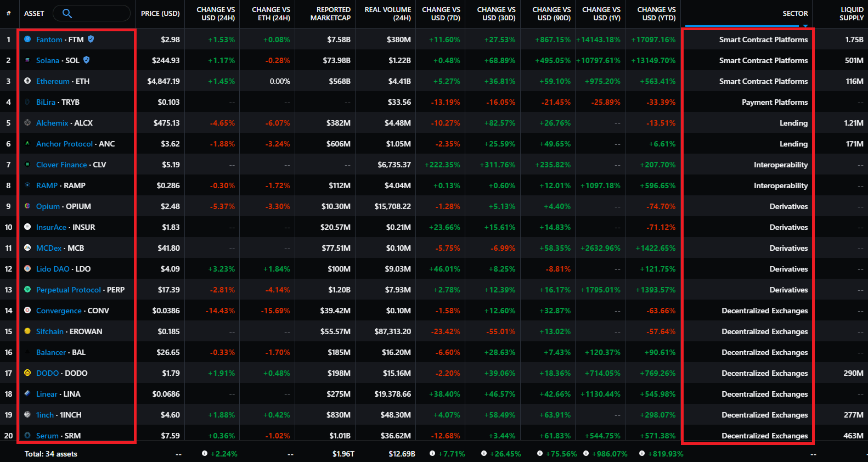
Task: Click the 'Total: 34 assets' summary
Action: tap(51, 454)
